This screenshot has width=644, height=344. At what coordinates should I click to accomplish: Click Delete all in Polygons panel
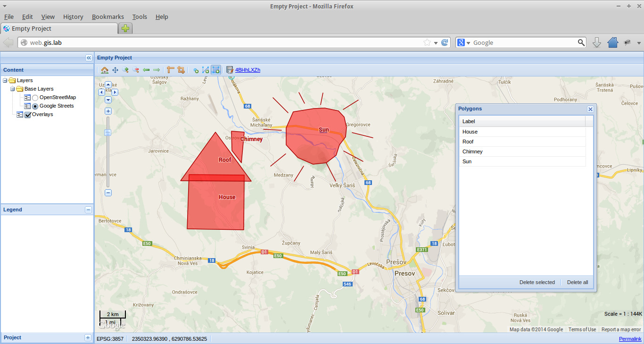pos(577,282)
